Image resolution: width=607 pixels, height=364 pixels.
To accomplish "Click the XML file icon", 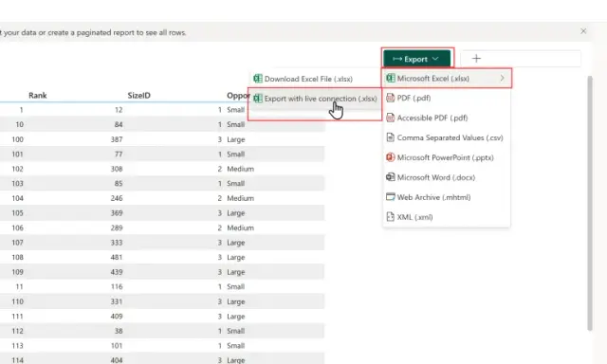I will (390, 217).
